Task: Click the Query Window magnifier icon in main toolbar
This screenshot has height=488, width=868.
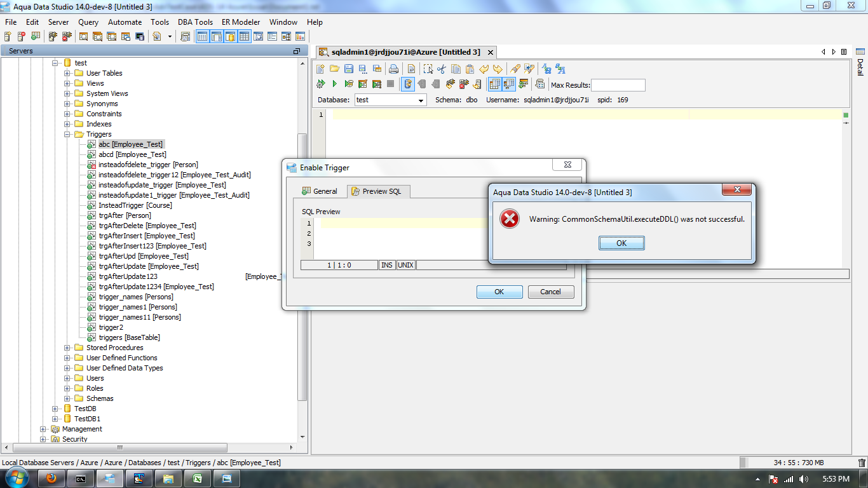Action: coord(83,37)
